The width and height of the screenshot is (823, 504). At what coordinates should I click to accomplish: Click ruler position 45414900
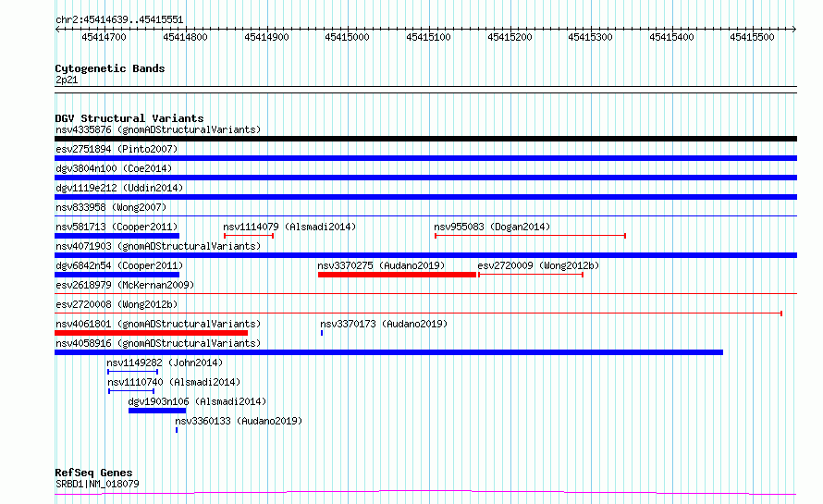point(266,37)
